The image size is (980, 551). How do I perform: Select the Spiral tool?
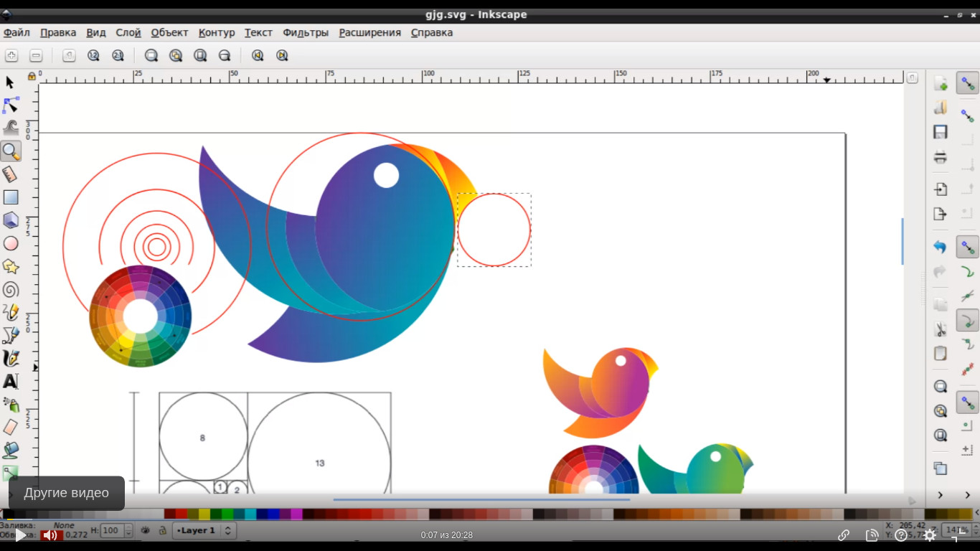[x=10, y=289]
